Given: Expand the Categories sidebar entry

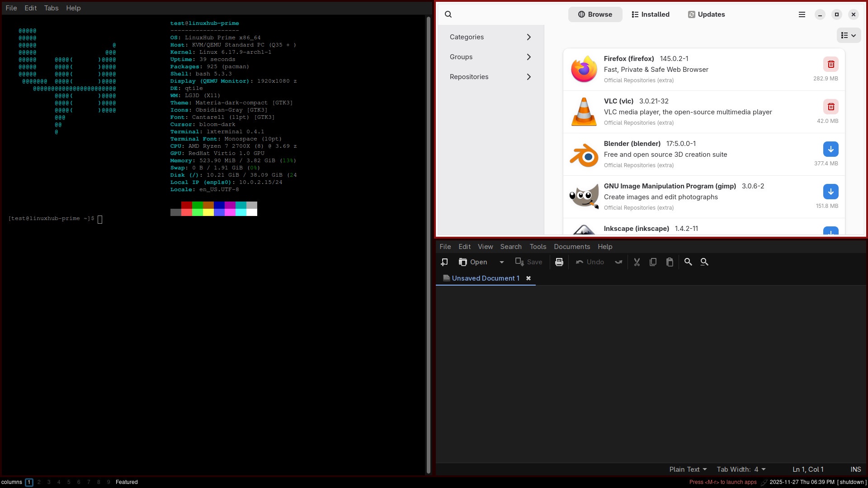Looking at the screenshot, I should pos(491,37).
